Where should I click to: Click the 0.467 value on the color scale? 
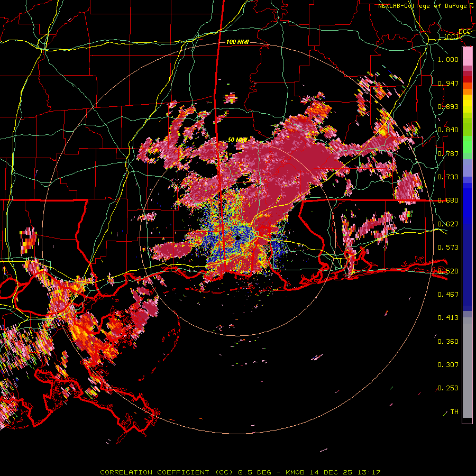pyautogui.click(x=448, y=295)
